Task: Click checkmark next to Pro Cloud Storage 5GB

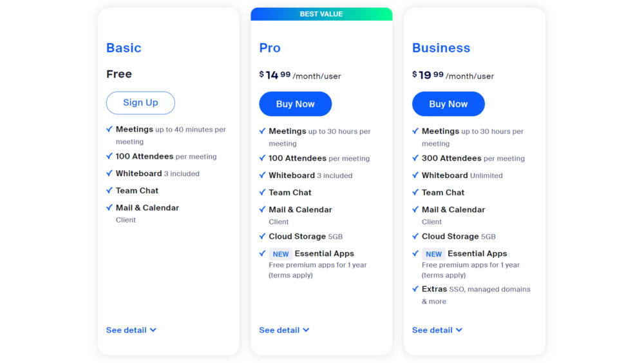Action: (x=262, y=237)
